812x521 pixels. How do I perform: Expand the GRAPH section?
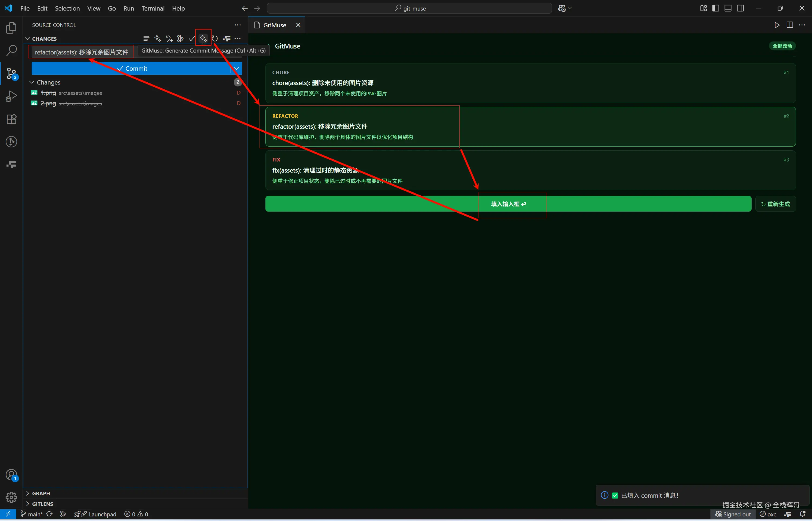click(x=41, y=493)
